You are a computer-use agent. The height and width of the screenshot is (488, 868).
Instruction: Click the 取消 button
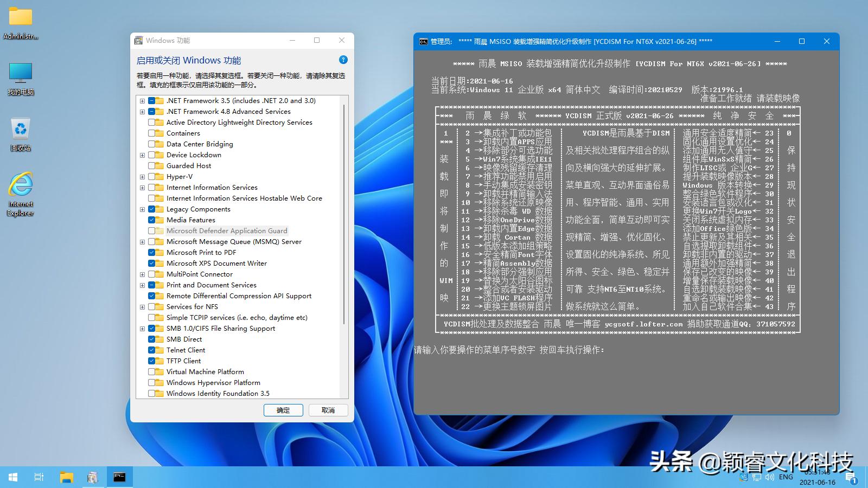[x=328, y=410]
